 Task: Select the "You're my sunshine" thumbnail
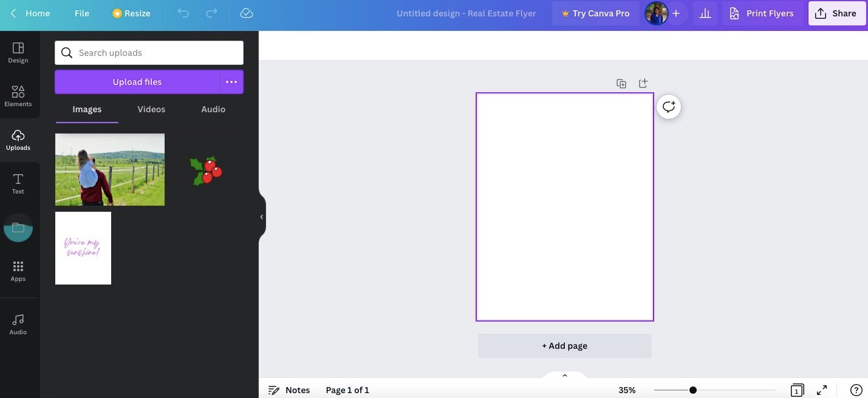[x=83, y=248]
